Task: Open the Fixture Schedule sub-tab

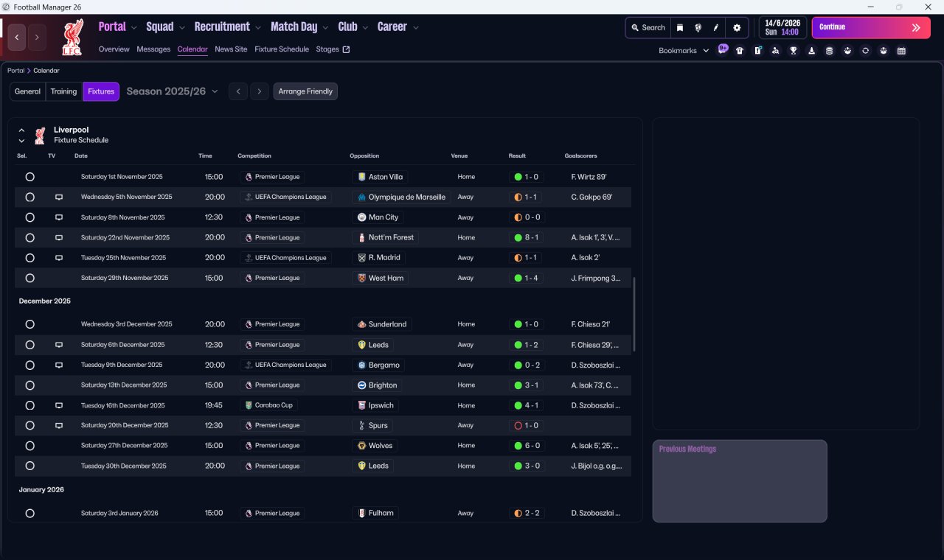Action: tap(281, 49)
